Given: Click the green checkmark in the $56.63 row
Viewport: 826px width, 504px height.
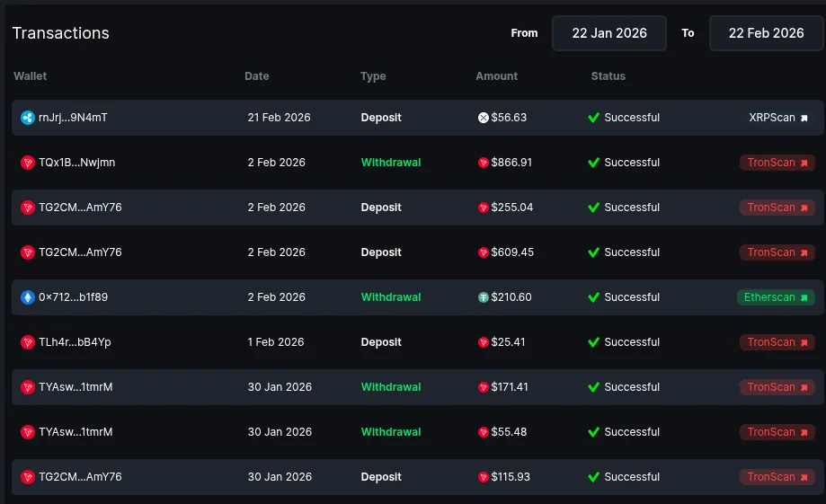Looking at the screenshot, I should (x=594, y=118).
